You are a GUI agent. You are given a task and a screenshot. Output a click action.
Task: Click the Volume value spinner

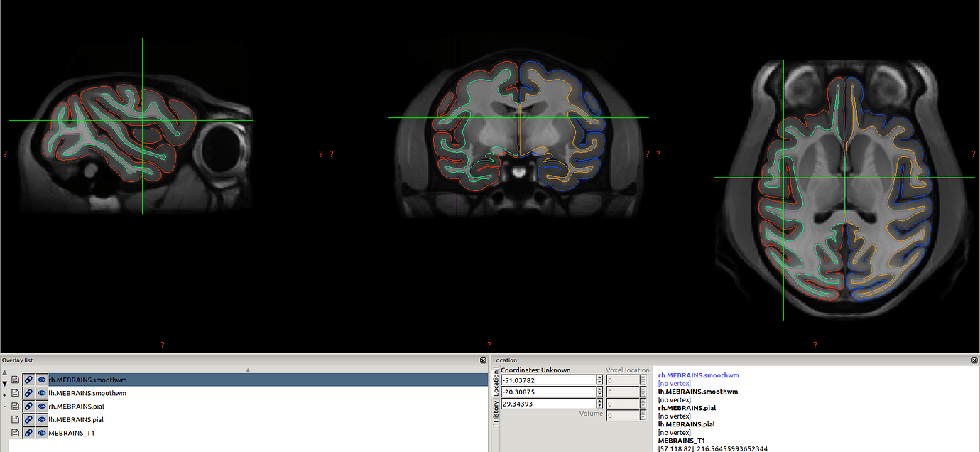click(643, 414)
